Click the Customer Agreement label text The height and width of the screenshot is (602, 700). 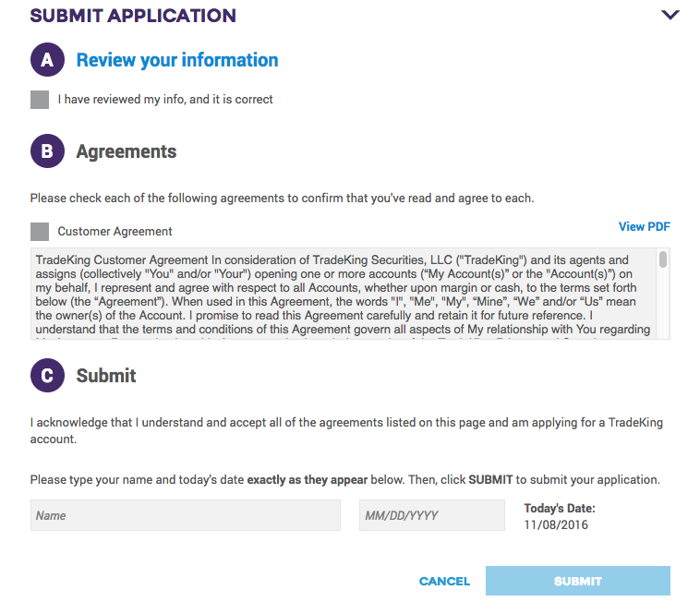115,232
